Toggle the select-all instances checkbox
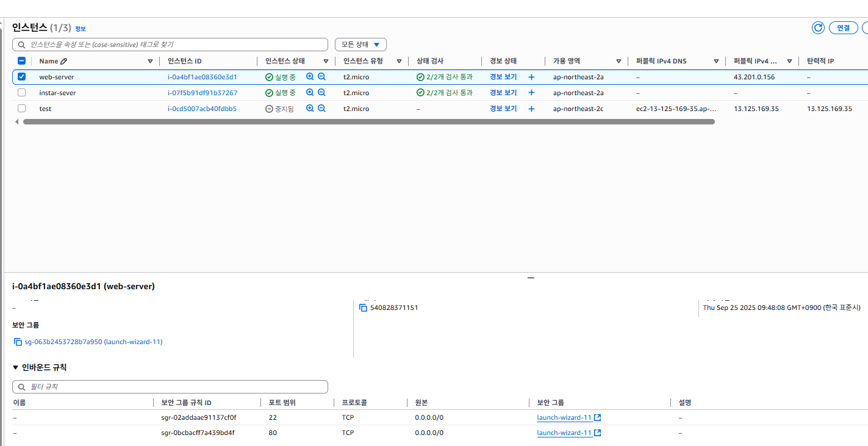868x446 pixels. point(22,61)
